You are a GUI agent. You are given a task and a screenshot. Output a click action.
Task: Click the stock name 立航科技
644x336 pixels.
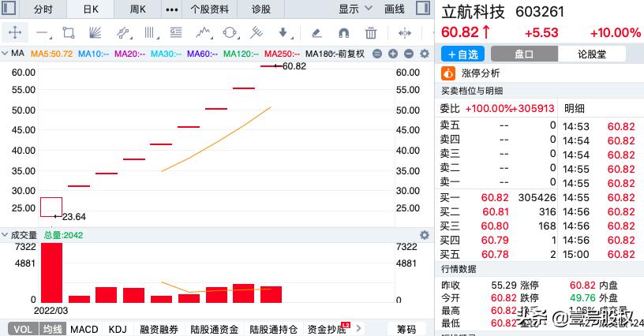pyautogui.click(x=473, y=12)
